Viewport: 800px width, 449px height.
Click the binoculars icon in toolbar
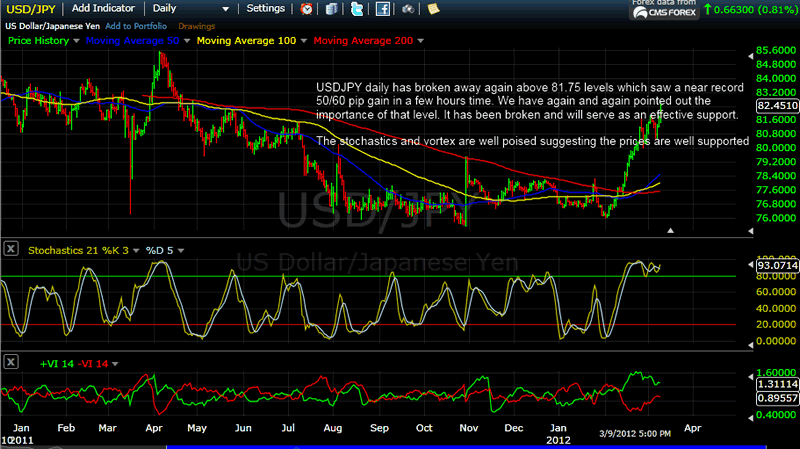(408, 8)
